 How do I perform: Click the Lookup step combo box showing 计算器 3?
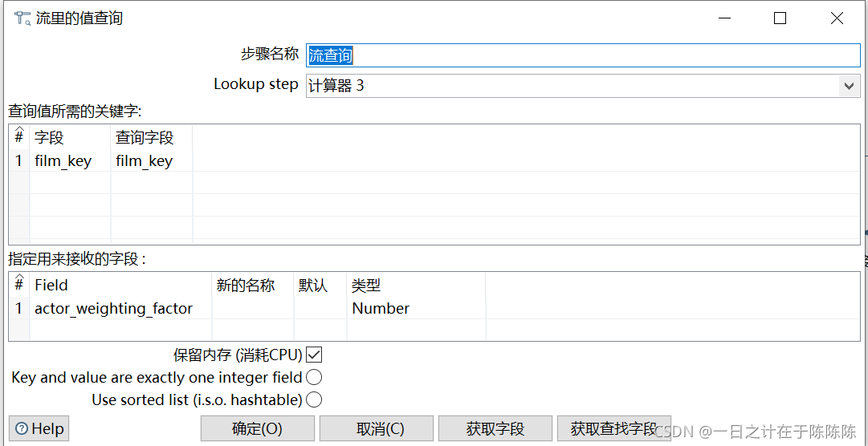(x=583, y=86)
